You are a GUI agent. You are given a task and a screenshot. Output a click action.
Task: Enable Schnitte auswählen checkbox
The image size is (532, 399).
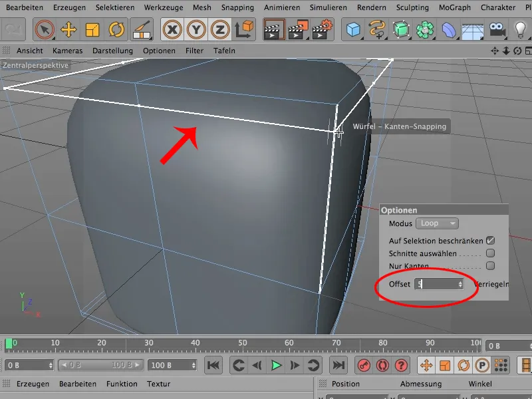coord(490,253)
